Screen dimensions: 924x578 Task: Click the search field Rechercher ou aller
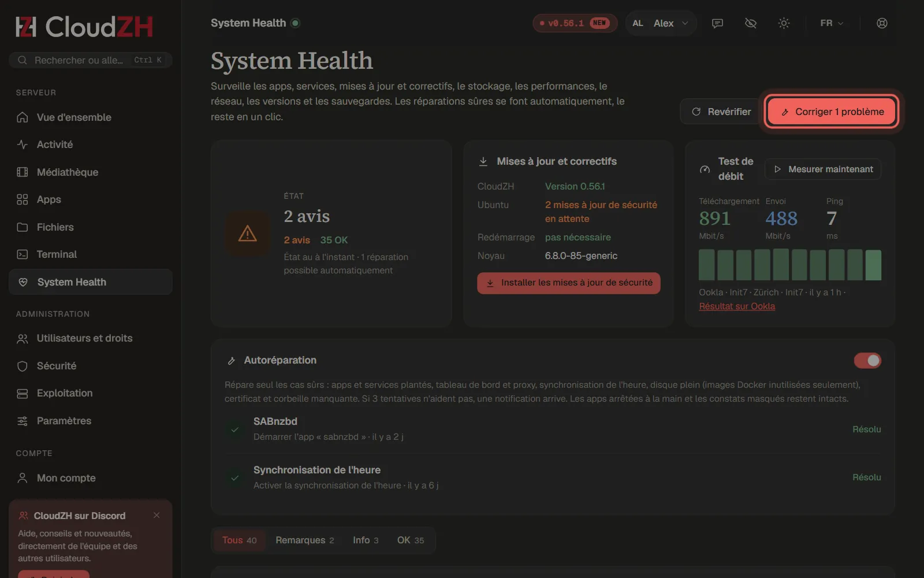point(91,60)
